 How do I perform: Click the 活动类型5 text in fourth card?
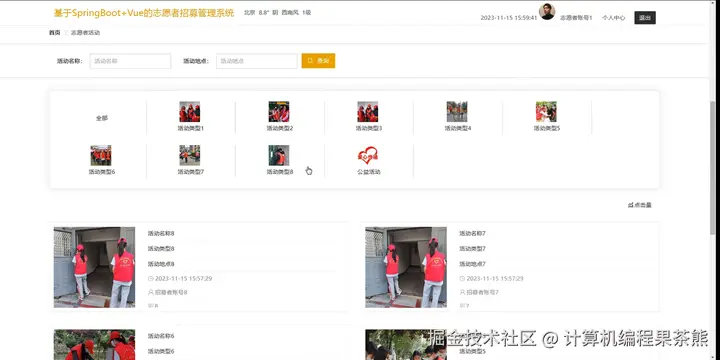[x=472, y=351]
